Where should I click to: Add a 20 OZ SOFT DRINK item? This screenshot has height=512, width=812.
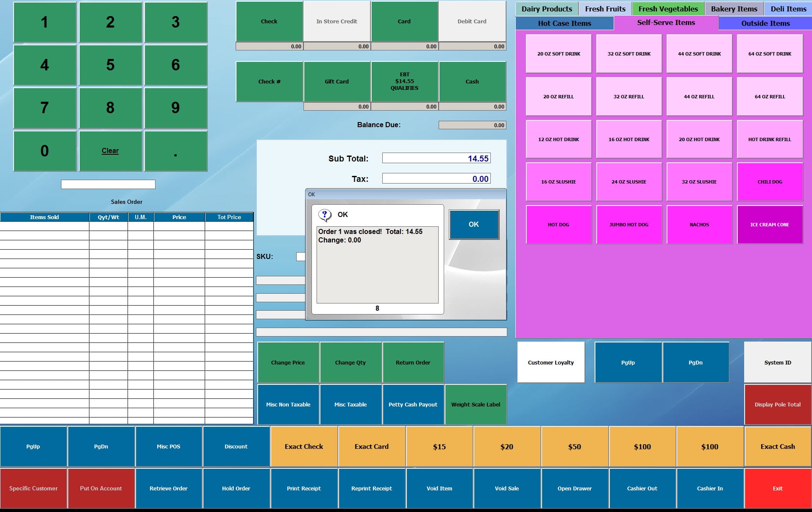click(x=559, y=54)
